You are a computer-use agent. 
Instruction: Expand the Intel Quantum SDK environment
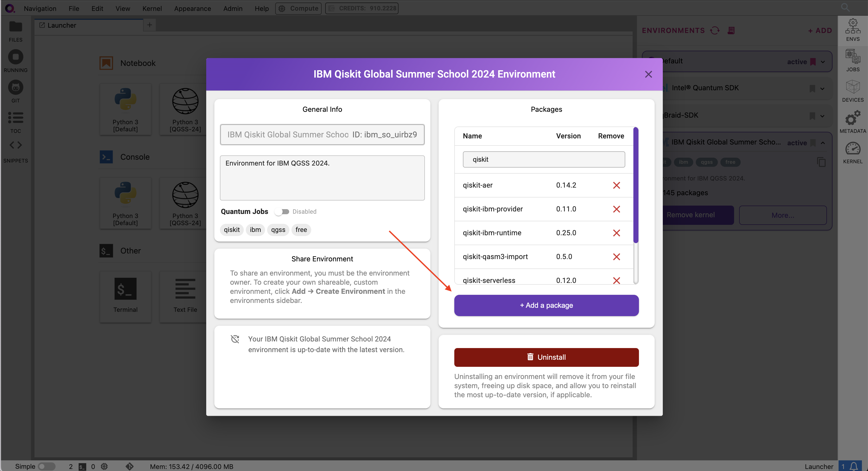click(822, 88)
